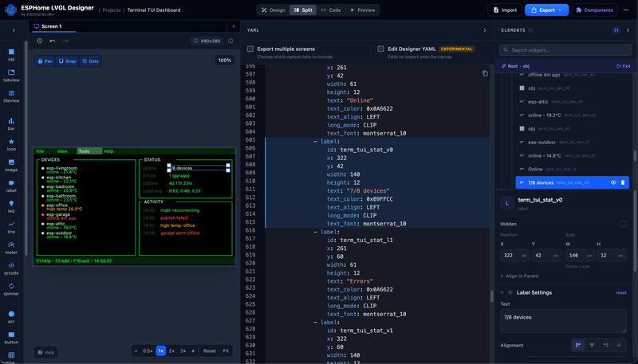Open the Export dropdown
This screenshot has height=364, width=638.
(x=546, y=10)
